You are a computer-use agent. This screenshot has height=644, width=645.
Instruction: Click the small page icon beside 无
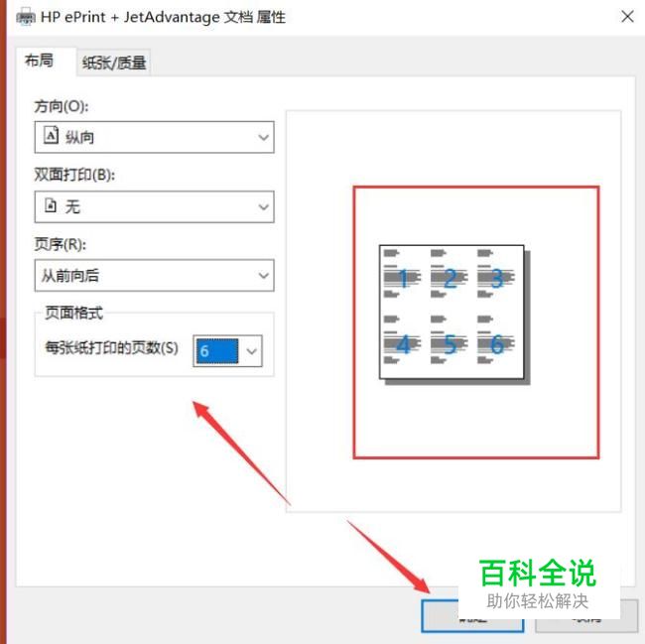click(x=51, y=204)
